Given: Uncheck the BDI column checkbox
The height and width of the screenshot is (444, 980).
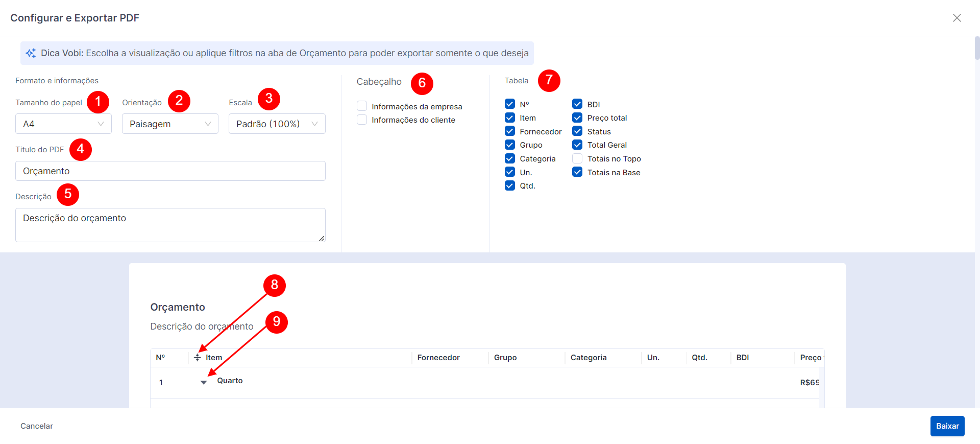Looking at the screenshot, I should [x=577, y=104].
